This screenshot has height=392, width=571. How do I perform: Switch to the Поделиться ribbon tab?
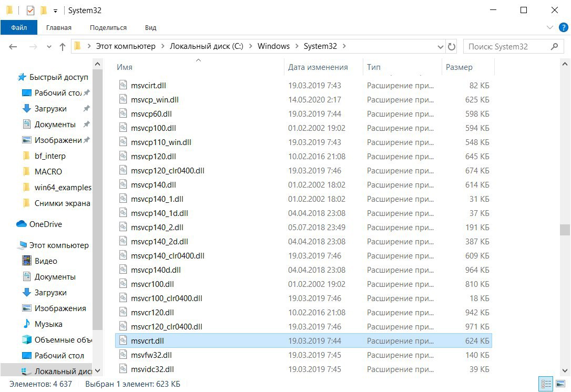pos(108,28)
